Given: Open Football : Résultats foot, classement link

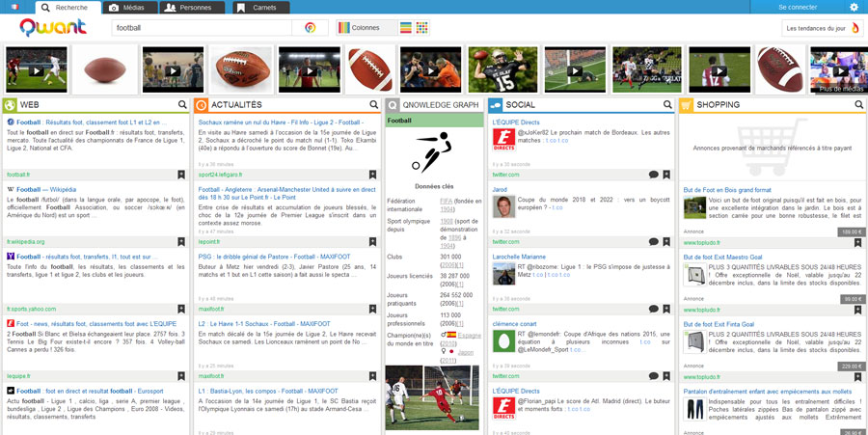Looking at the screenshot, I should click(x=92, y=122).
